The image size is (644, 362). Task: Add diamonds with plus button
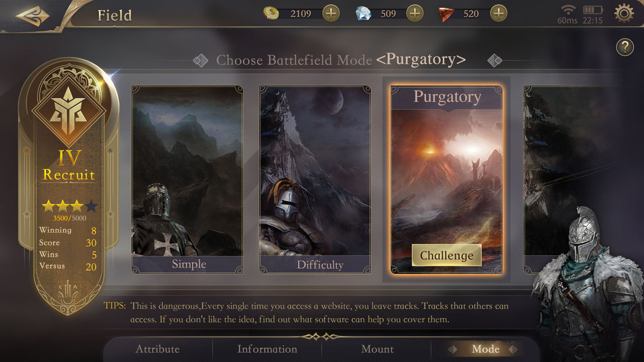pyautogui.click(x=415, y=13)
